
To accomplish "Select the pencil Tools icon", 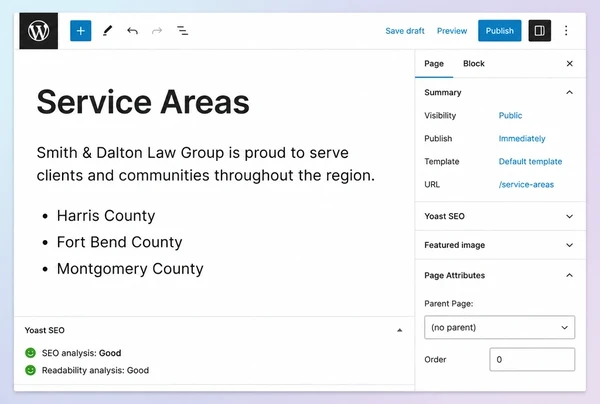I will point(108,31).
